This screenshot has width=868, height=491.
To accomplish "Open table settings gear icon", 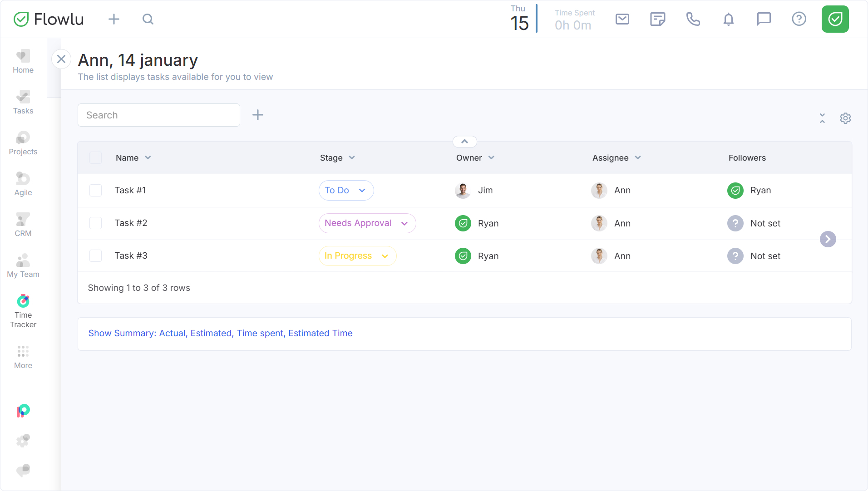I will pos(845,118).
